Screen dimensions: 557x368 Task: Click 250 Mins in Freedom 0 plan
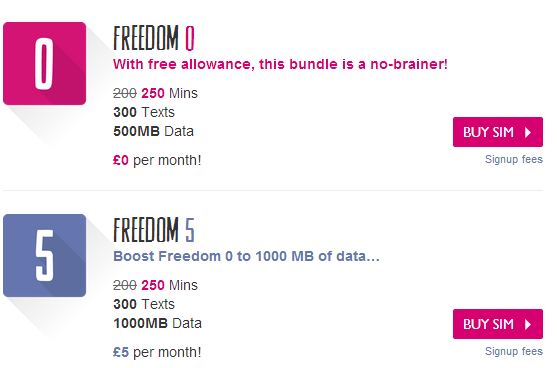coord(169,93)
